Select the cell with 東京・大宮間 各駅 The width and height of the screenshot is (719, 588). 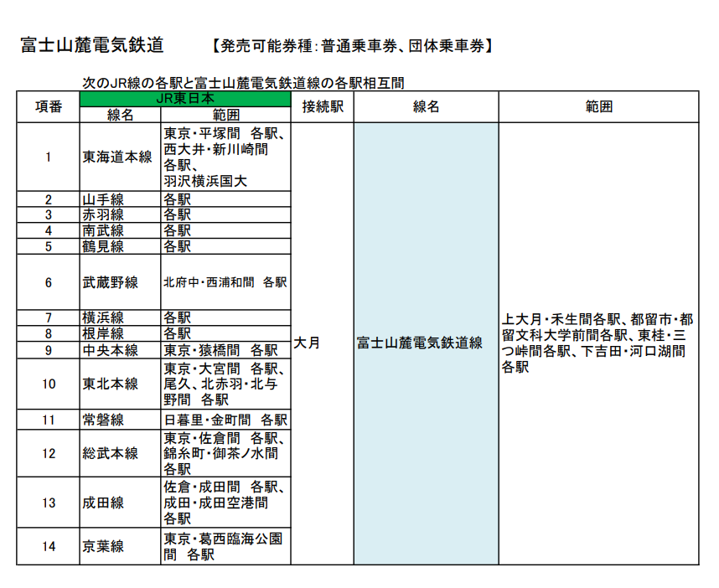coord(225,384)
